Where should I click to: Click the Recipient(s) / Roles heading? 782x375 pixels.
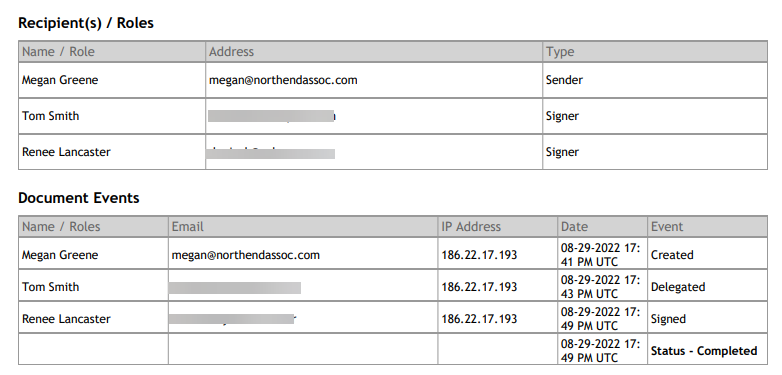86,23
